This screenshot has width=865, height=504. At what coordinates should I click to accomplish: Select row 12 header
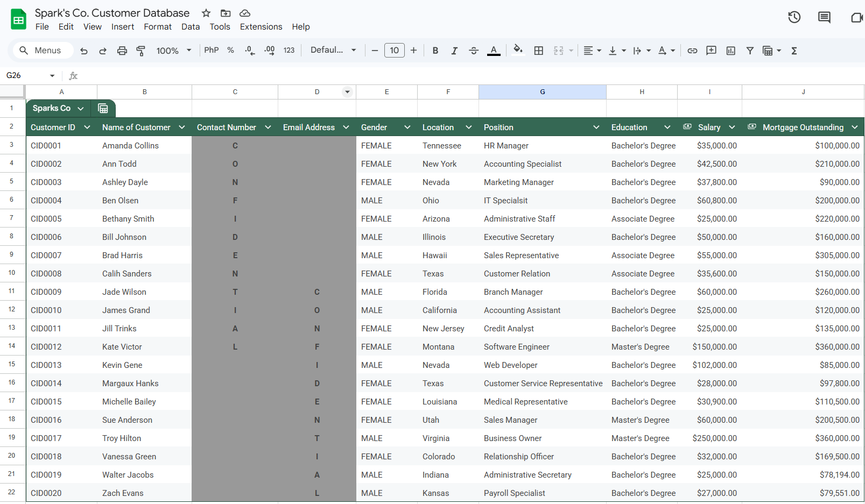pos(12,310)
